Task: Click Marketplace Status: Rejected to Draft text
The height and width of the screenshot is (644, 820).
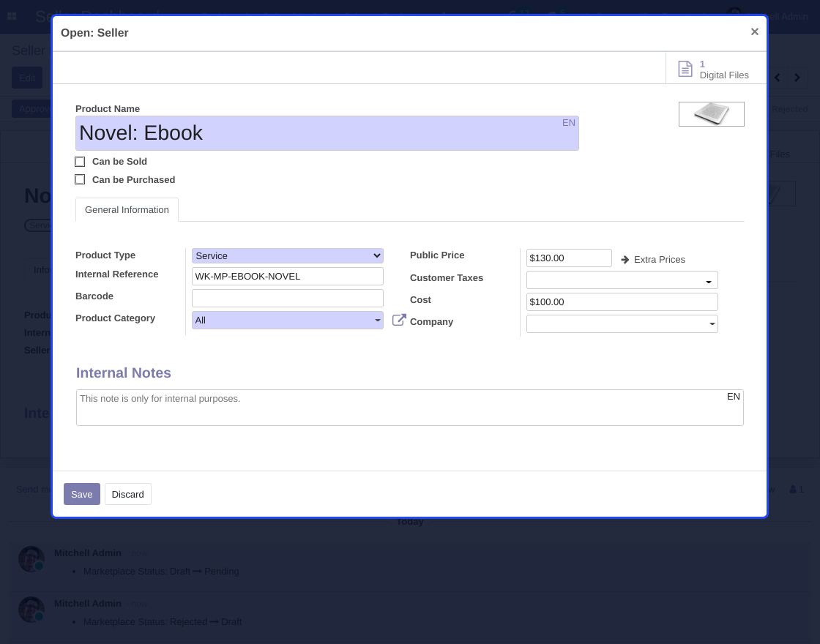Action: pyautogui.click(x=163, y=621)
